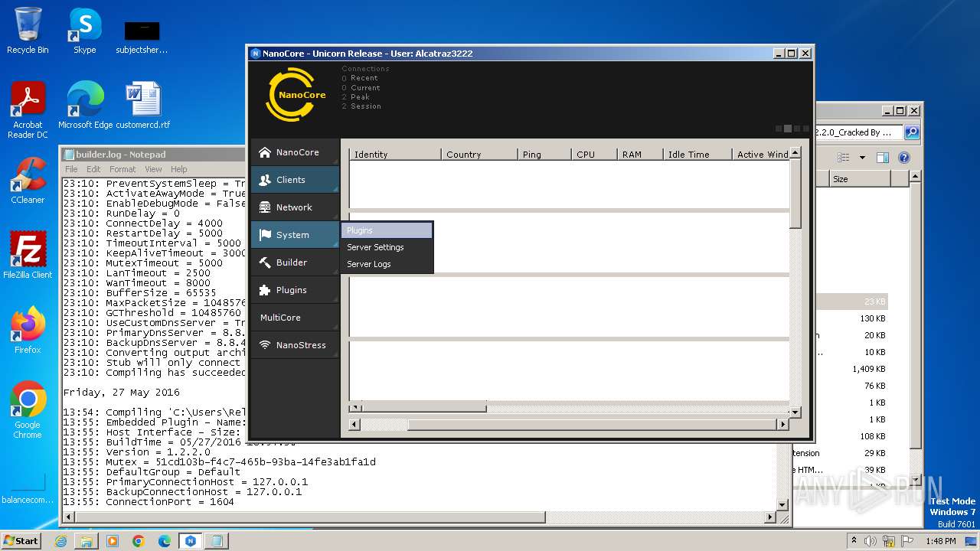Choose Server Logs from System submenu
The height and width of the screenshot is (551, 980).
point(387,264)
